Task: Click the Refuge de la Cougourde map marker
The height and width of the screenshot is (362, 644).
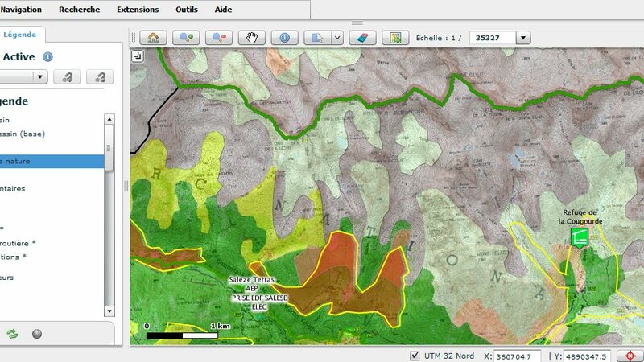Action: [579, 236]
